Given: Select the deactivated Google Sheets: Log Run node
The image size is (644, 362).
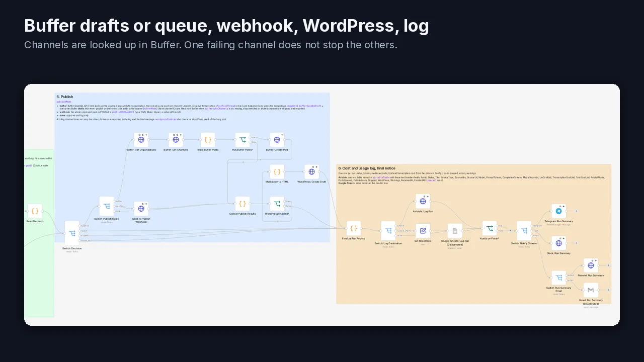Looking at the screenshot, I should (455, 231).
